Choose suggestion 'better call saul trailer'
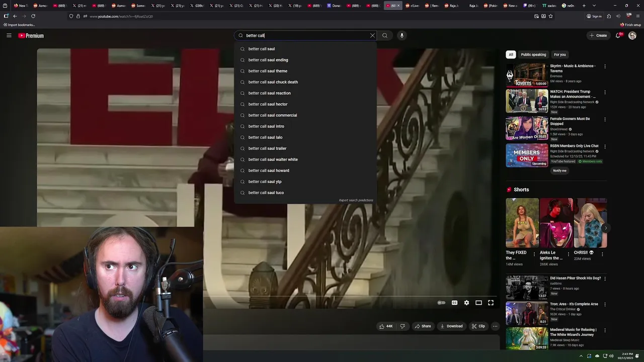The image size is (644, 362). point(305,148)
